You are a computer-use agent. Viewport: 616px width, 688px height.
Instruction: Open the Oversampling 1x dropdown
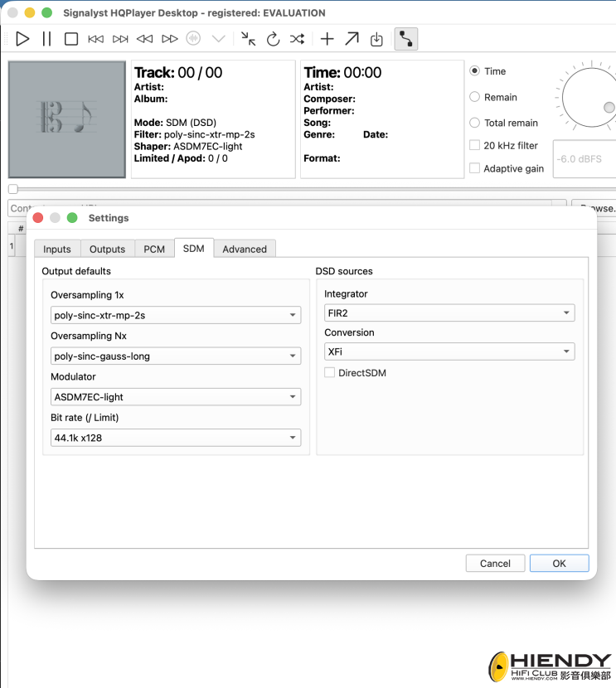pyautogui.click(x=176, y=315)
